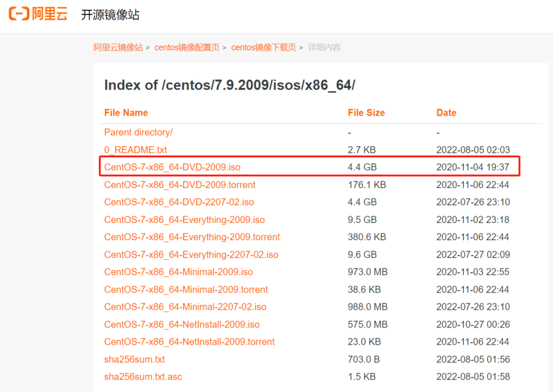Image resolution: width=553 pixels, height=392 pixels.
Task: Download CentOS-7-x86_64-Everything-2009.torrent
Action: point(192,237)
